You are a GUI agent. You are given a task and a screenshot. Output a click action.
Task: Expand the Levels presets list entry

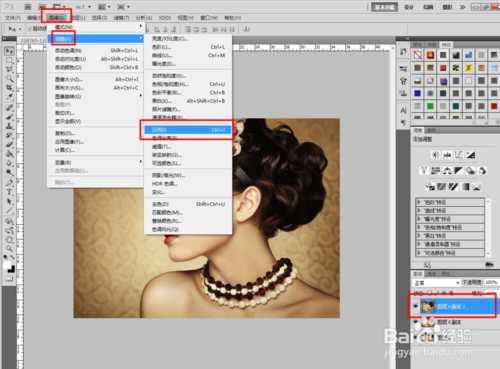point(450,202)
